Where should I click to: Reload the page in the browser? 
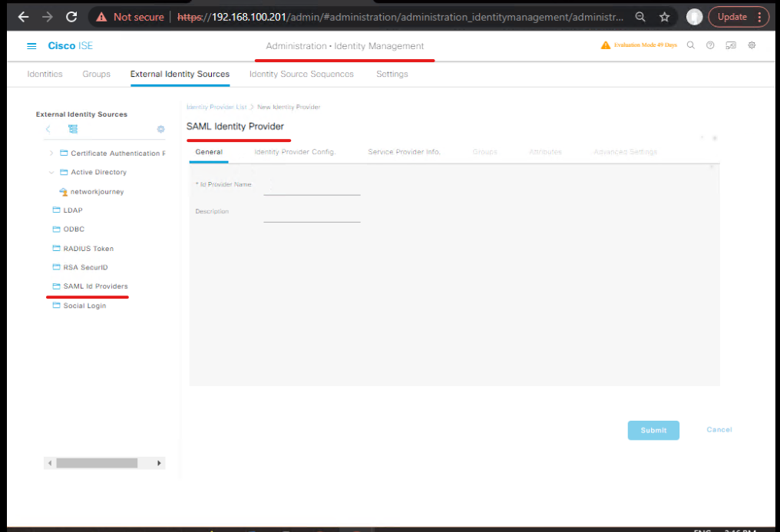(x=71, y=17)
